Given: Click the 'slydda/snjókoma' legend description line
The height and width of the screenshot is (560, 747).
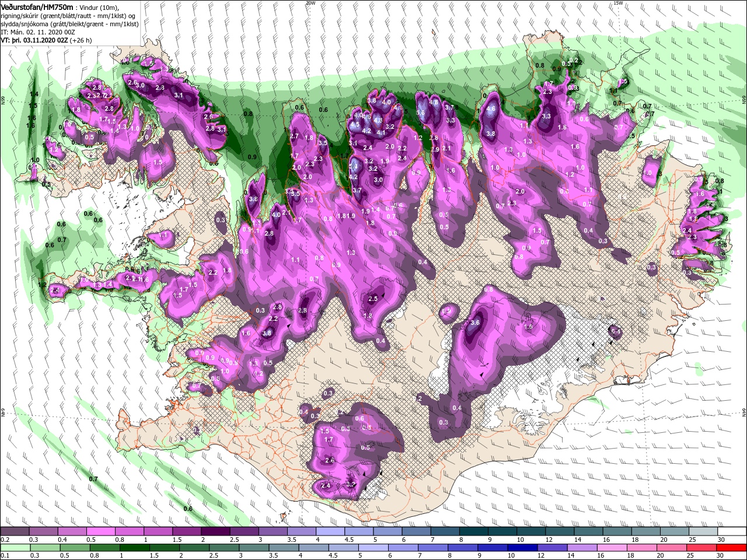Looking at the screenshot, I should coord(69,23).
